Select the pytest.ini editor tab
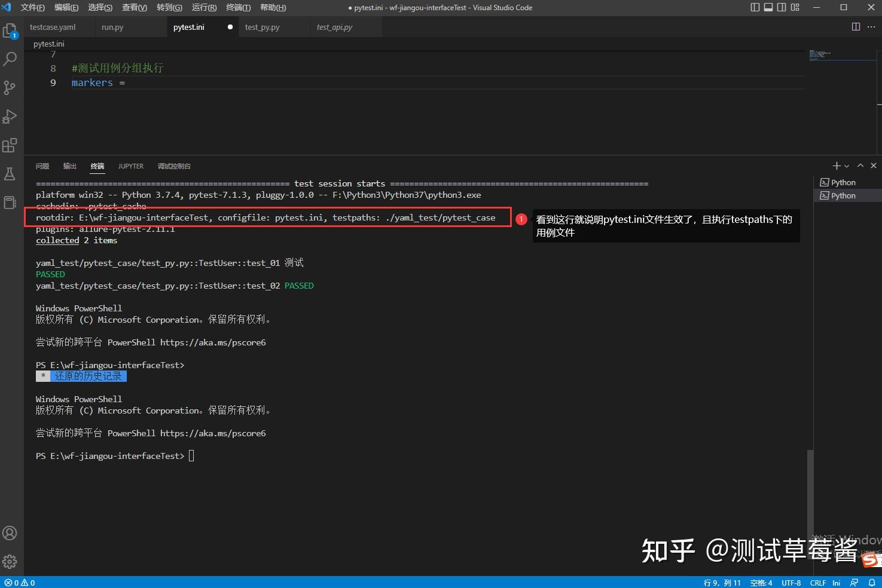The image size is (882, 588). coord(203,27)
